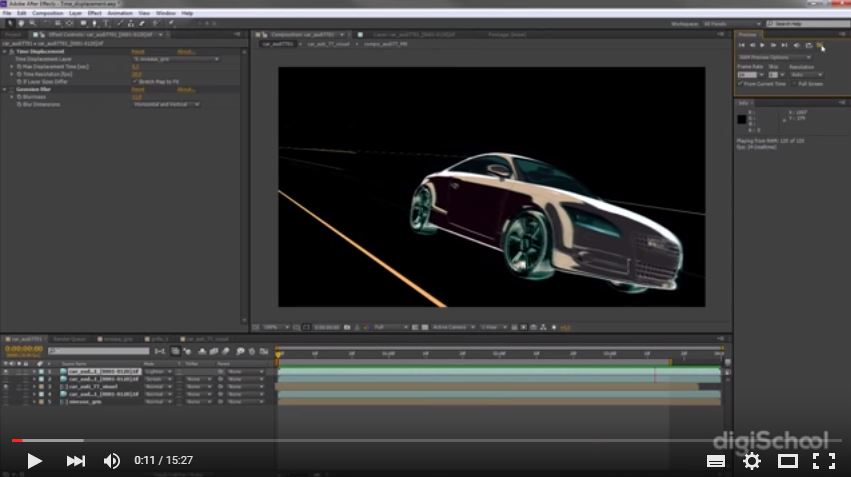Viewport: 851px width, 477px height.
Task: Click About link for Time Displacement
Action: pos(186,52)
